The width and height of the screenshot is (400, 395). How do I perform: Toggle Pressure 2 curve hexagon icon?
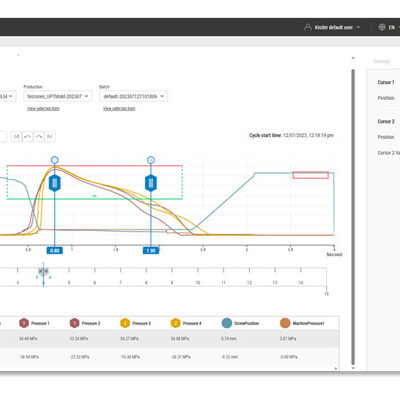click(74, 323)
